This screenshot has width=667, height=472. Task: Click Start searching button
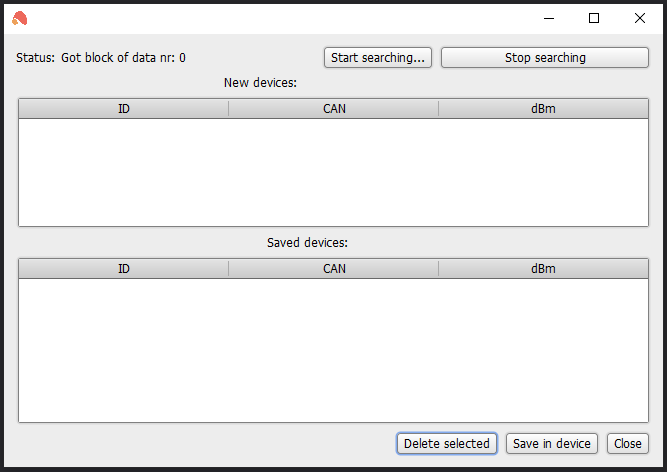[x=378, y=57]
